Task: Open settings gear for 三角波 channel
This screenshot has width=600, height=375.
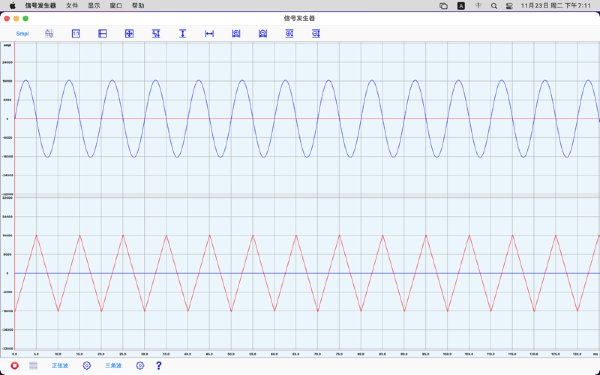Action: pyautogui.click(x=140, y=366)
